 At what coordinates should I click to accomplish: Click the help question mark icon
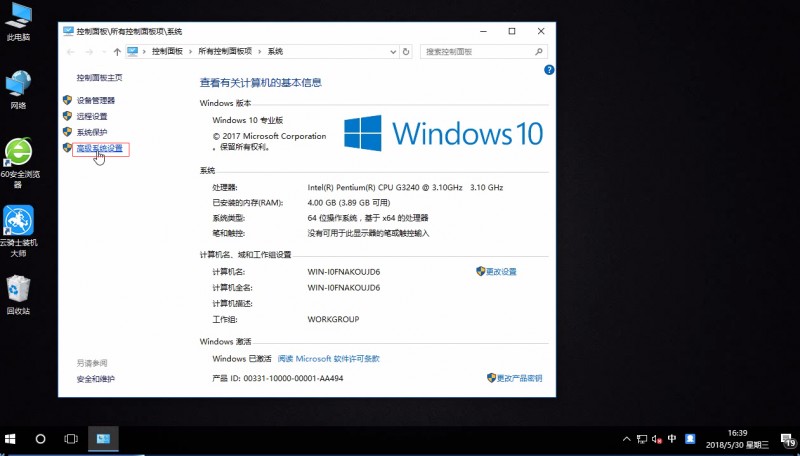pos(549,70)
